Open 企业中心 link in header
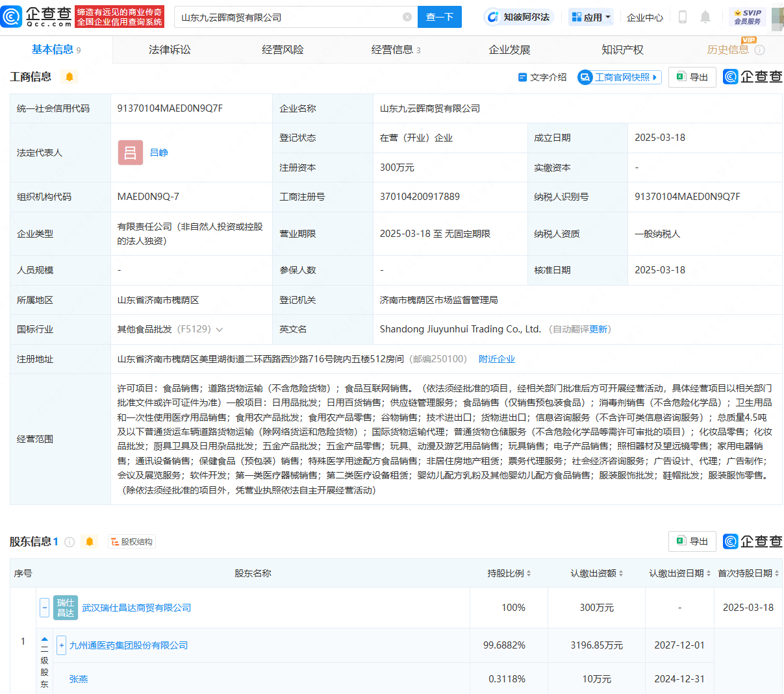The height and width of the screenshot is (694, 784). (x=645, y=18)
